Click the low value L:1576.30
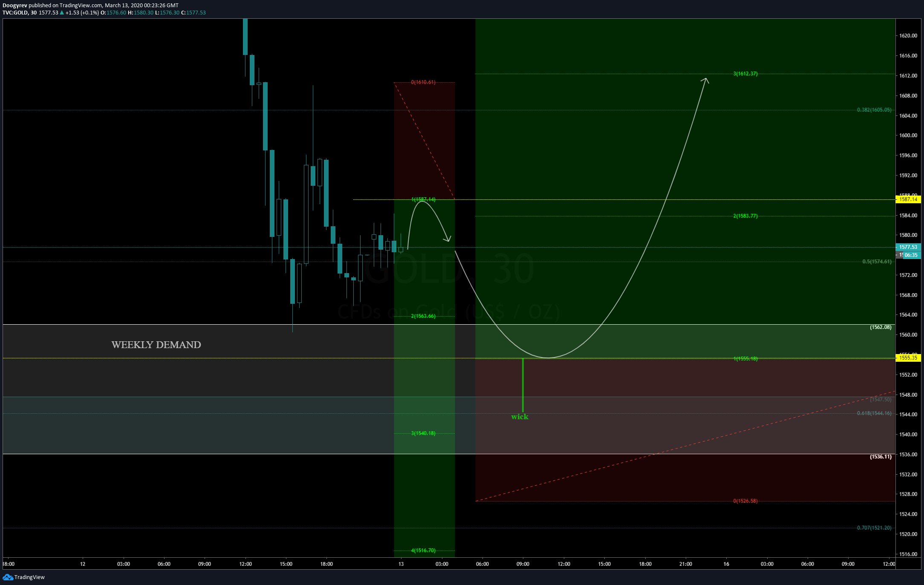 point(167,13)
